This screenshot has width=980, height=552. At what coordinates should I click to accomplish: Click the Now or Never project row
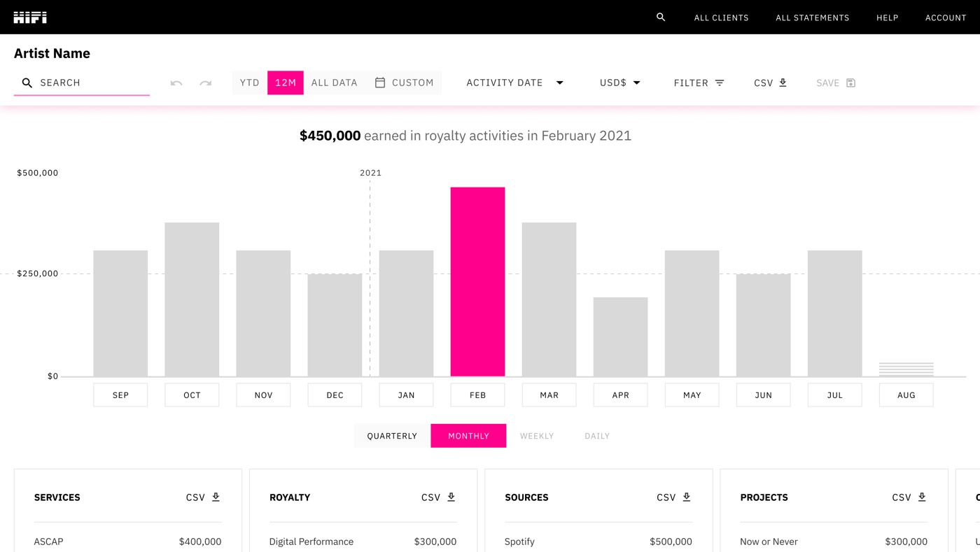click(834, 542)
